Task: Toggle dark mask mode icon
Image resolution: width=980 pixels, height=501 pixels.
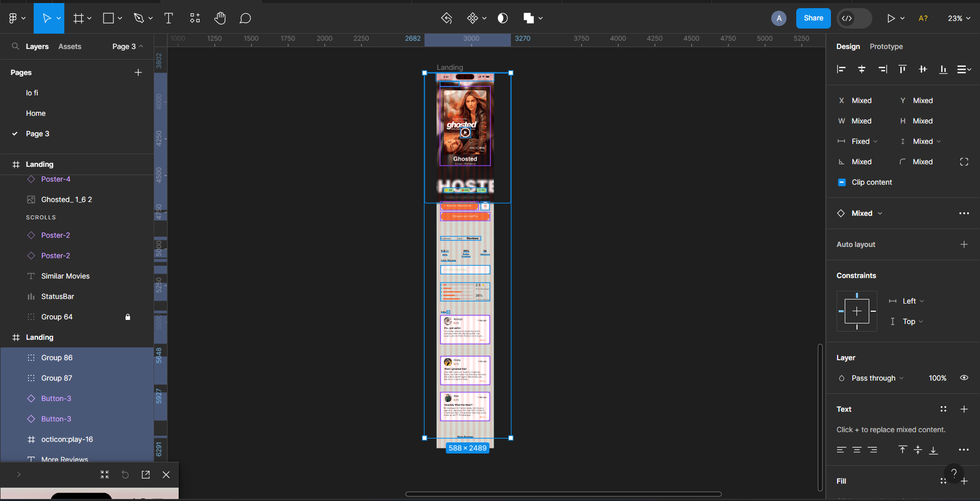Action: pyautogui.click(x=503, y=18)
